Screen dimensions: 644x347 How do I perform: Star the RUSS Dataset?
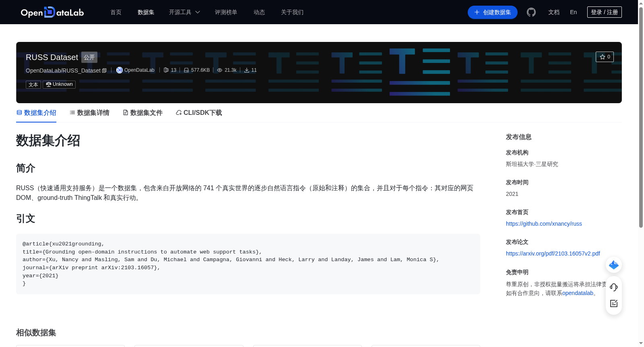click(x=605, y=57)
